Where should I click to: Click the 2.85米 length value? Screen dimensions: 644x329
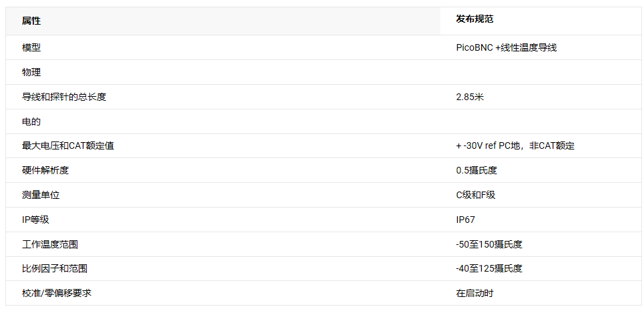pyautogui.click(x=470, y=97)
